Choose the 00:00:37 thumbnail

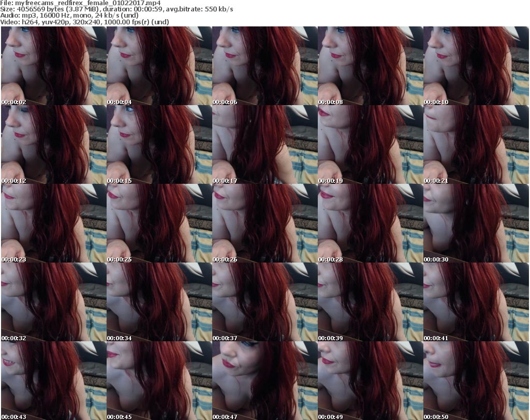click(x=264, y=302)
